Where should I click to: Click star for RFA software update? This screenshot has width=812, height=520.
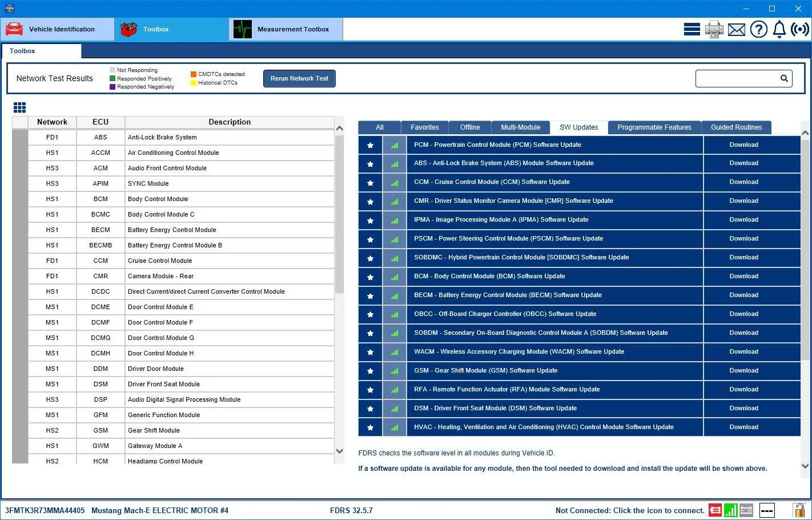pos(370,390)
